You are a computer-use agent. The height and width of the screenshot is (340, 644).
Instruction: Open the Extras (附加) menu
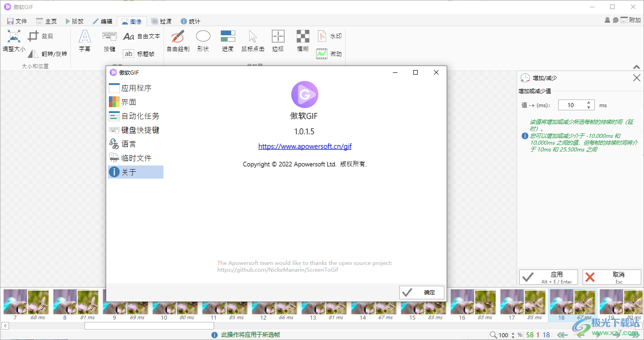coord(631,20)
